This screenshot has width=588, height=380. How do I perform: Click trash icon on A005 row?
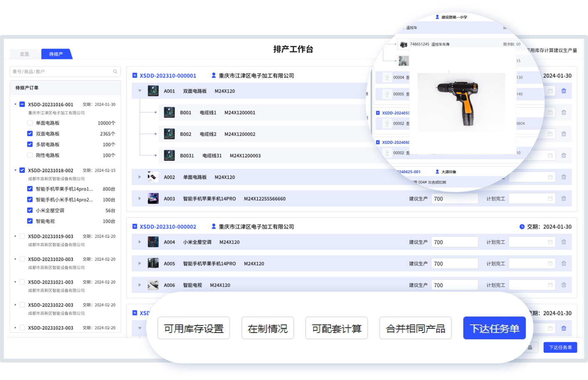[x=563, y=263]
